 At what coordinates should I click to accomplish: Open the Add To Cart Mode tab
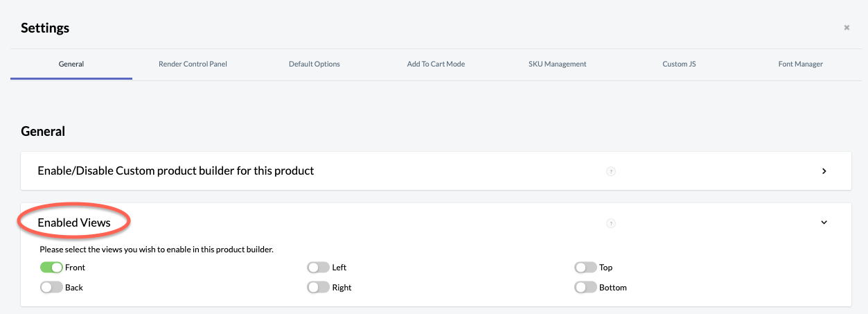pos(436,64)
